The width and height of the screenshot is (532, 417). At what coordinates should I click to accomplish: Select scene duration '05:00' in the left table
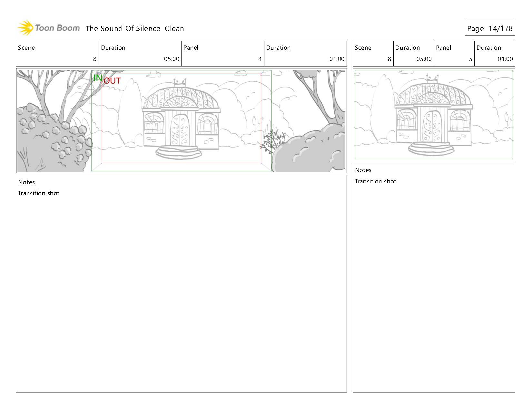pos(172,59)
